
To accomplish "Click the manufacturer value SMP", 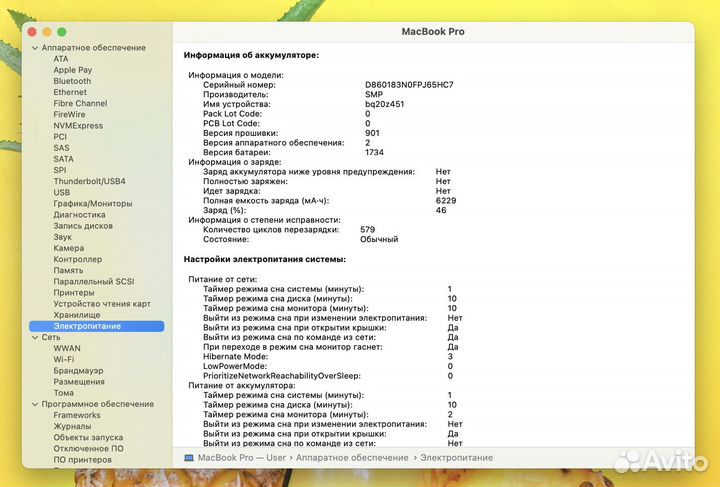I will click(x=374, y=95).
